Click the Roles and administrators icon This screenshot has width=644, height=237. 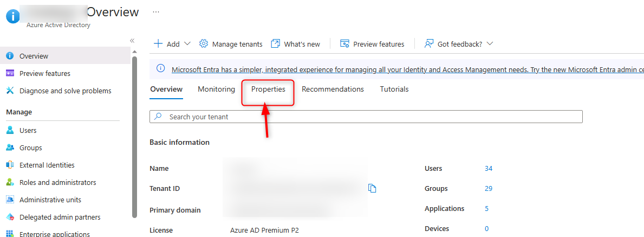[x=10, y=182]
